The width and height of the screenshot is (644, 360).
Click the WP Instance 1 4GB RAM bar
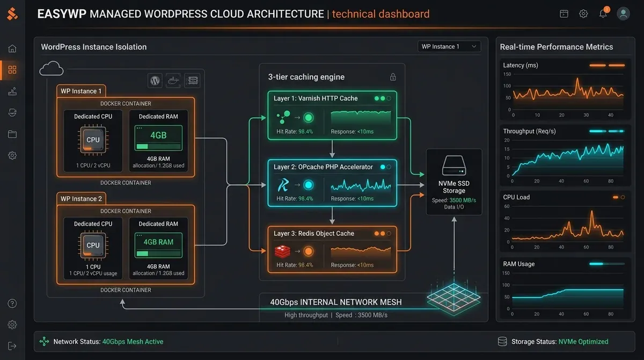158,139
